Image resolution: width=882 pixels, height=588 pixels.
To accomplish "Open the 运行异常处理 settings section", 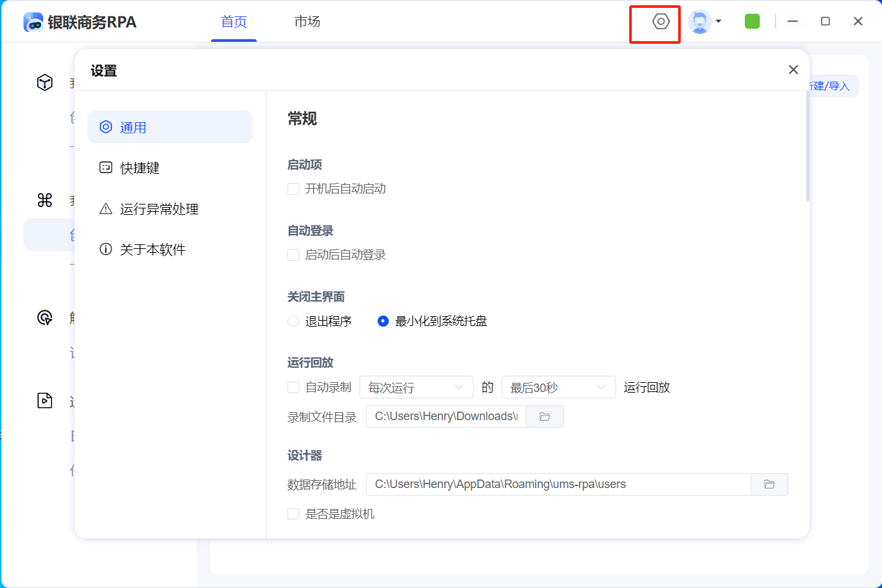I will tap(159, 209).
